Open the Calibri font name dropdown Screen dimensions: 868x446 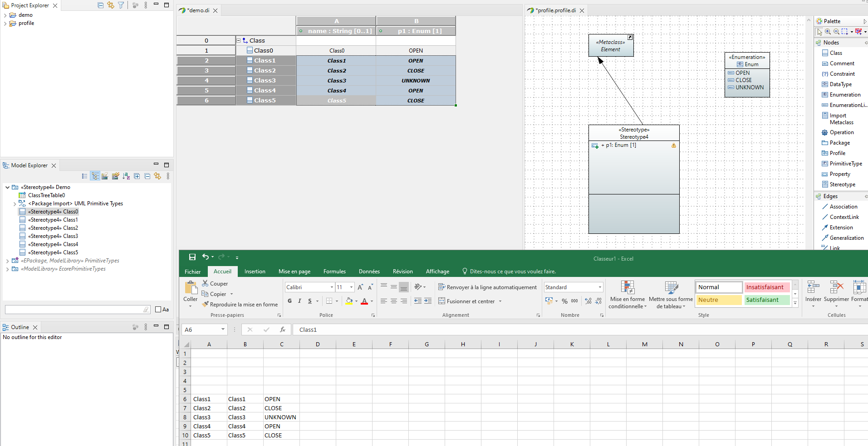pyautogui.click(x=332, y=287)
